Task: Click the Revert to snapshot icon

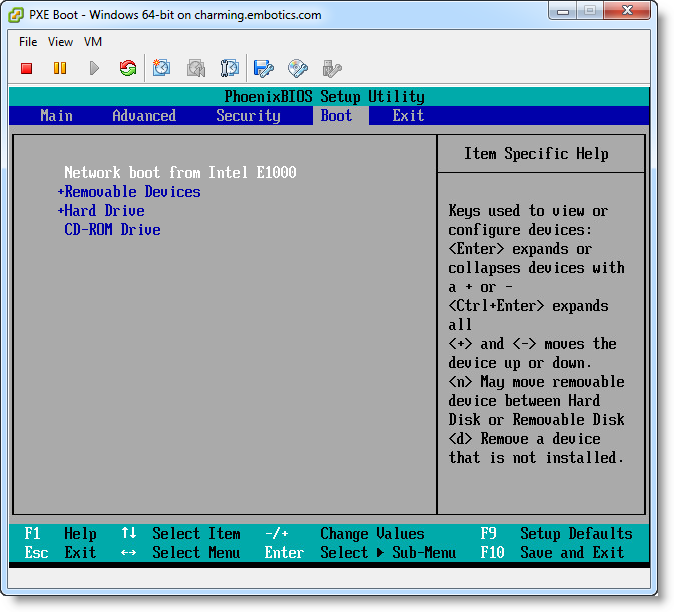Action: 196,68
